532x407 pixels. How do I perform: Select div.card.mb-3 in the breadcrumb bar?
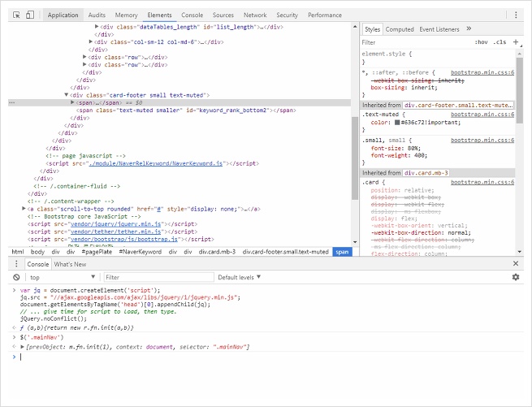tap(217, 252)
